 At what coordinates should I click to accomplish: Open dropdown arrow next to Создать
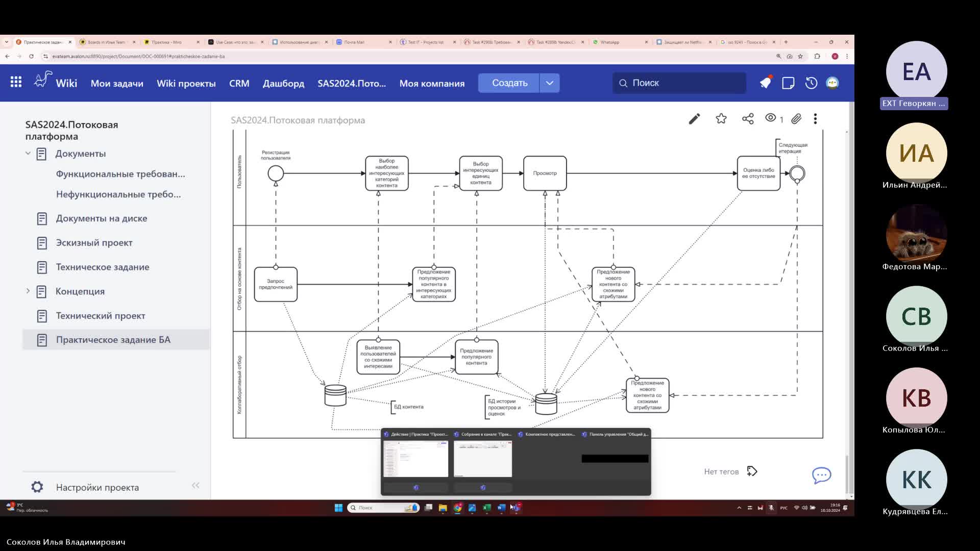pos(549,83)
